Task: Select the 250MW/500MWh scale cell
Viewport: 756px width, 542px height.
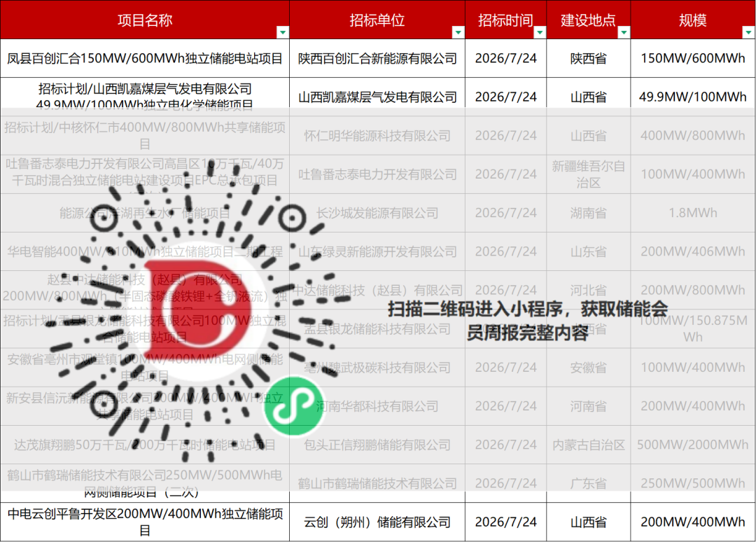Action: pos(693,483)
